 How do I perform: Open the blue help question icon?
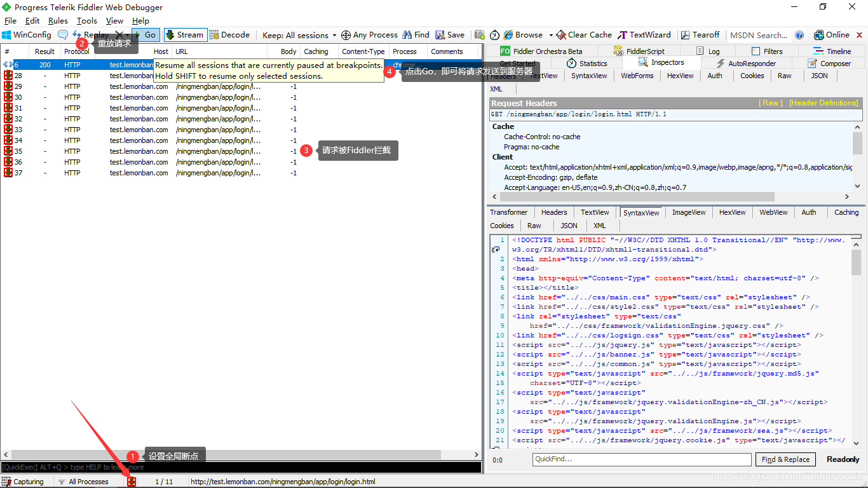(x=799, y=35)
